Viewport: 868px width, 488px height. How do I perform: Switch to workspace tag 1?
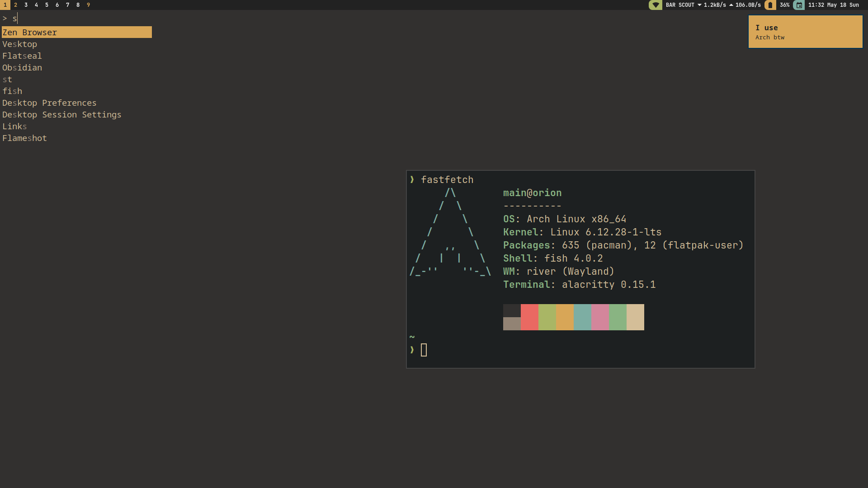[x=5, y=5]
